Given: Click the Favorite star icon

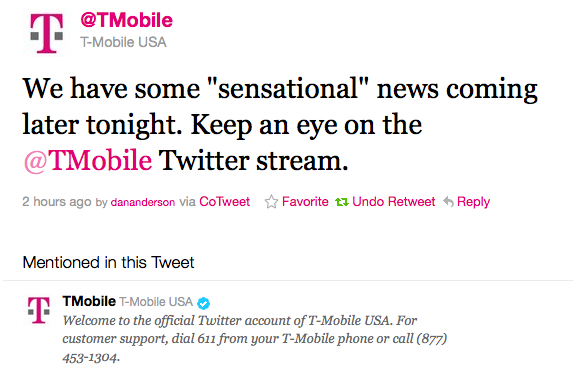Looking at the screenshot, I should tap(271, 202).
